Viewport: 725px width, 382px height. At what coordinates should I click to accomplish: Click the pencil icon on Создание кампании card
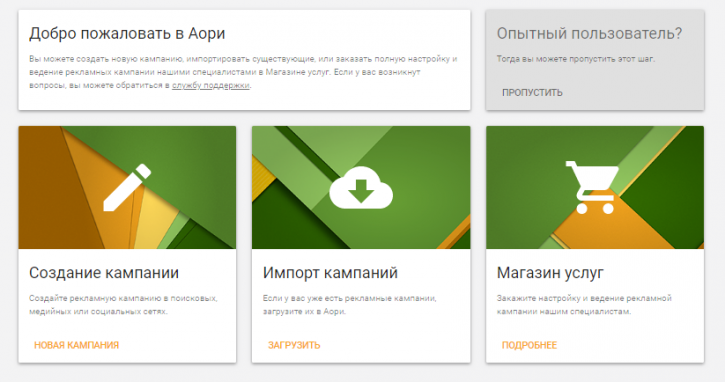[127, 187]
